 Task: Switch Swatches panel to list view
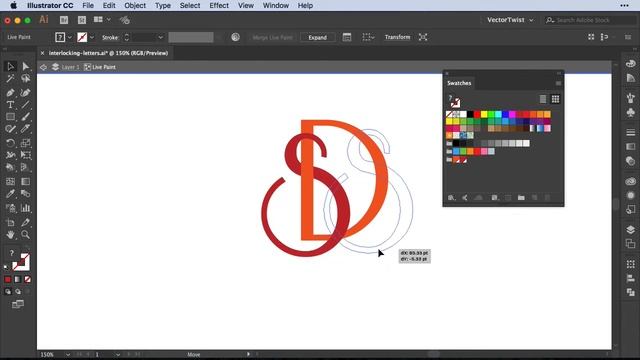click(x=542, y=99)
